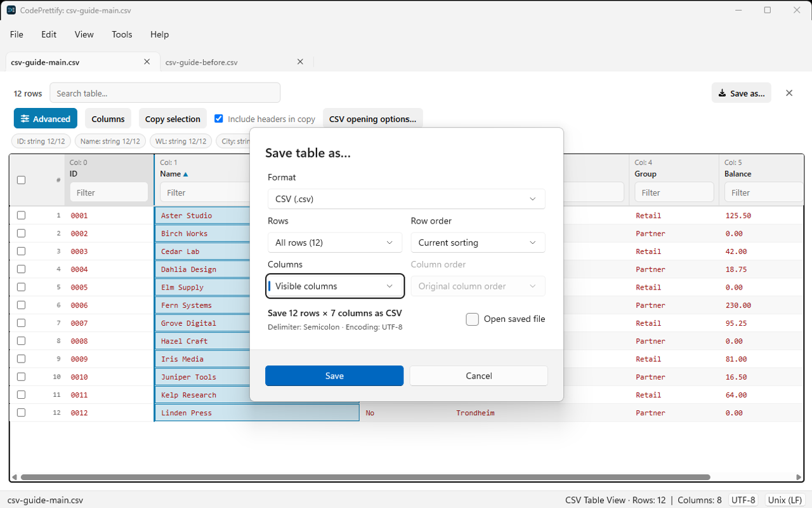Check the row 12 checkbox for 0012
Viewport: 812px width, 508px height.
(x=21, y=413)
